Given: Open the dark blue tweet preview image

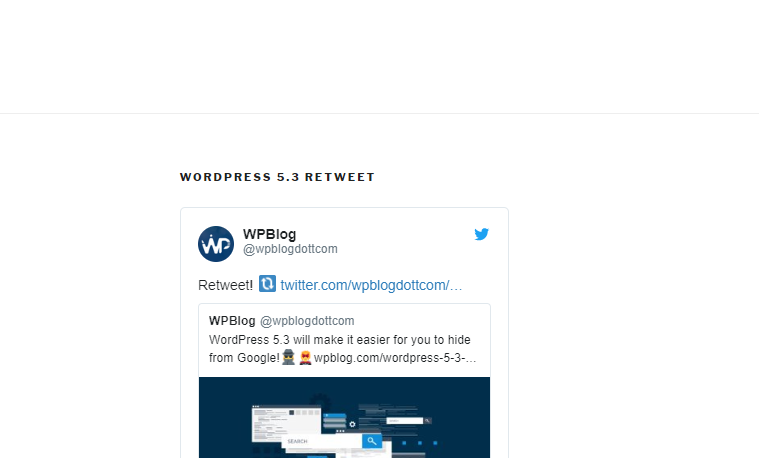Looking at the screenshot, I should (x=344, y=418).
